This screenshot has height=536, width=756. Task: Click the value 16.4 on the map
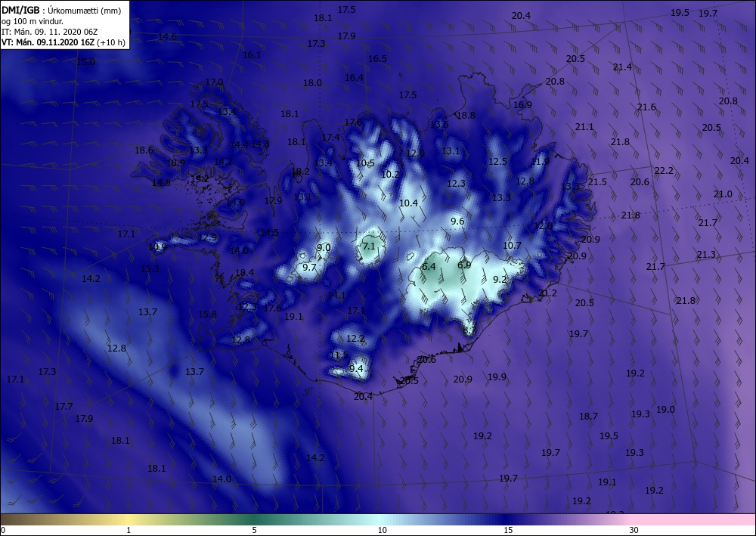pyautogui.click(x=354, y=78)
